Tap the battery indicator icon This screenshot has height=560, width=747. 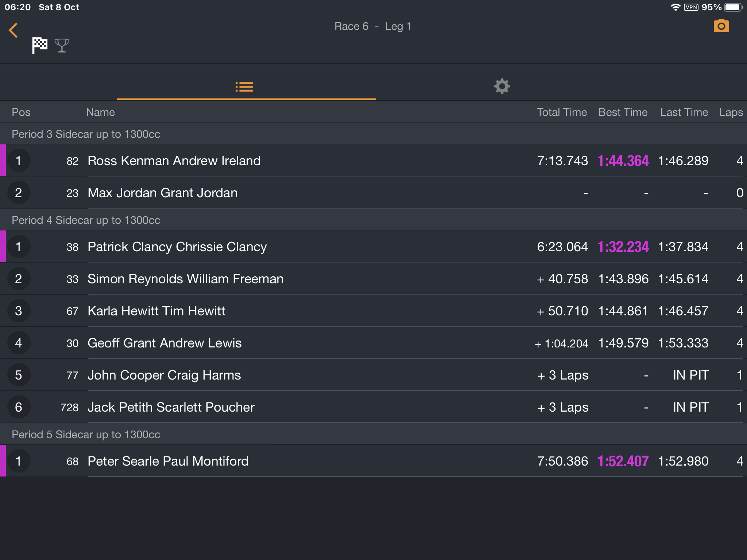733,7
